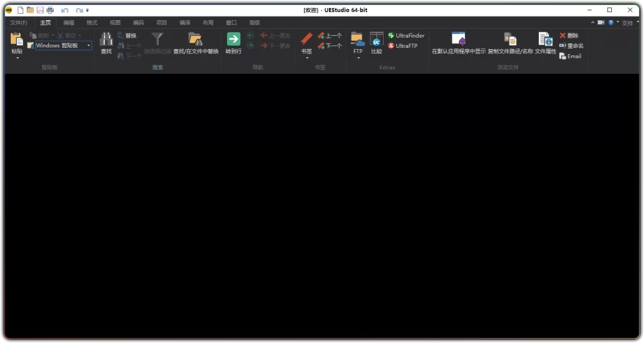The width and height of the screenshot is (644, 343).
Task: Click the 粘贴 paste clipboard icon
Action: 17,40
